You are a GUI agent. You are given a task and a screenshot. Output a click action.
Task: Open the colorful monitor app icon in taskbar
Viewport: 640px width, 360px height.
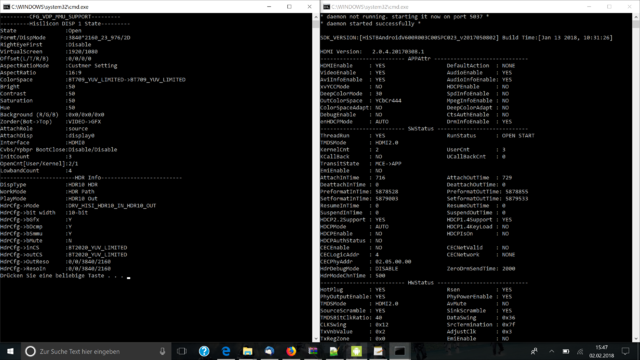pyautogui.click(x=313, y=351)
